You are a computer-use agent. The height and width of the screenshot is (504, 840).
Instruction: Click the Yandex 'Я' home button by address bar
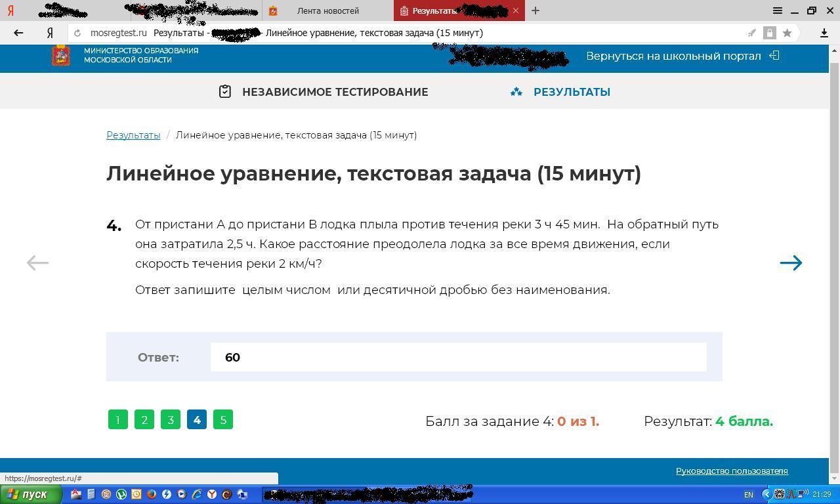(50, 33)
